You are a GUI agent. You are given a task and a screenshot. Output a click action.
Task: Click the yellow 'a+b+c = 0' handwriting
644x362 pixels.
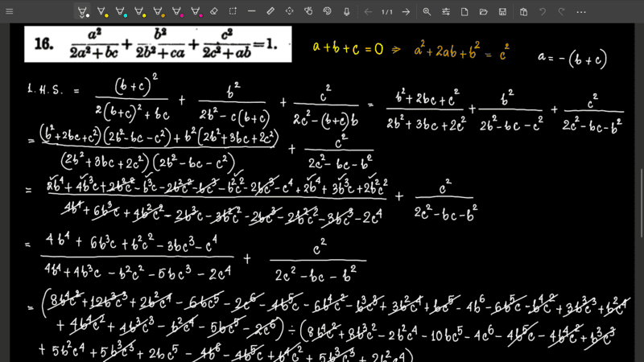(x=348, y=48)
